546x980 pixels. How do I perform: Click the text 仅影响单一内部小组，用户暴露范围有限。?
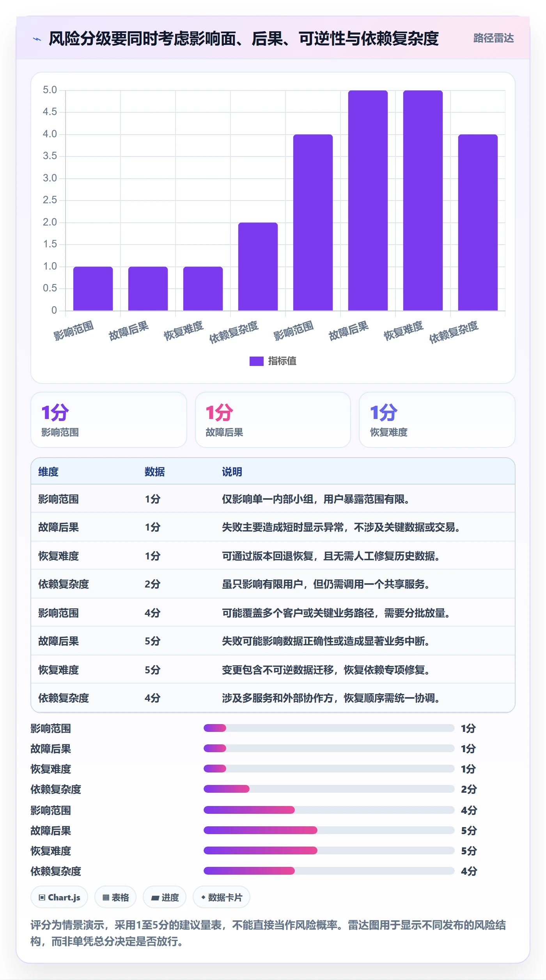[x=316, y=499]
